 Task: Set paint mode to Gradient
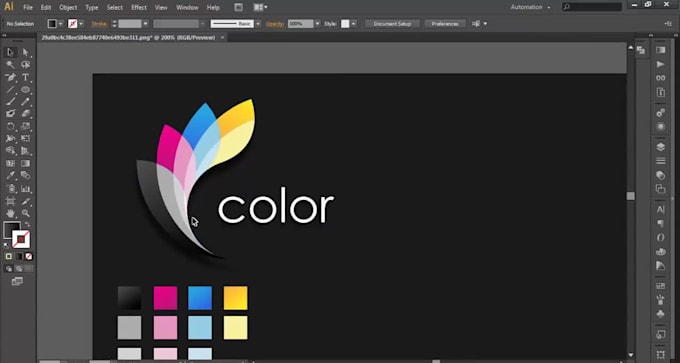19,256
